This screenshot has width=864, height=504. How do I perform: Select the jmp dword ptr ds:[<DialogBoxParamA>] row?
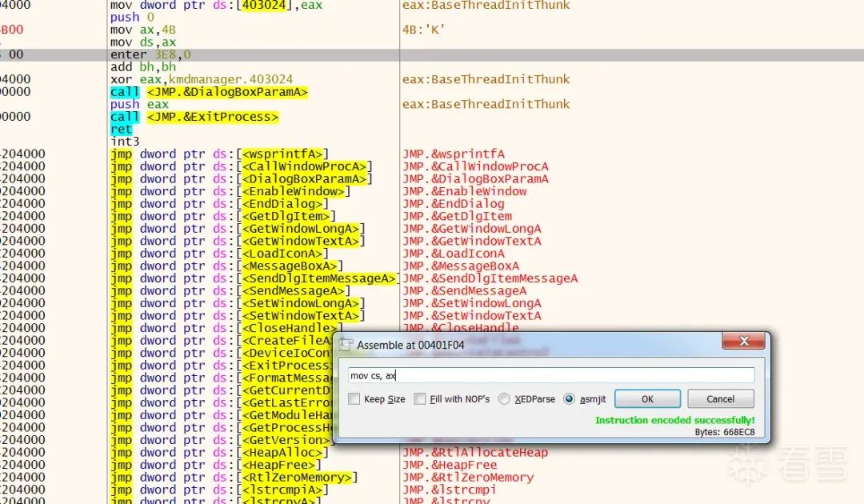(x=242, y=179)
